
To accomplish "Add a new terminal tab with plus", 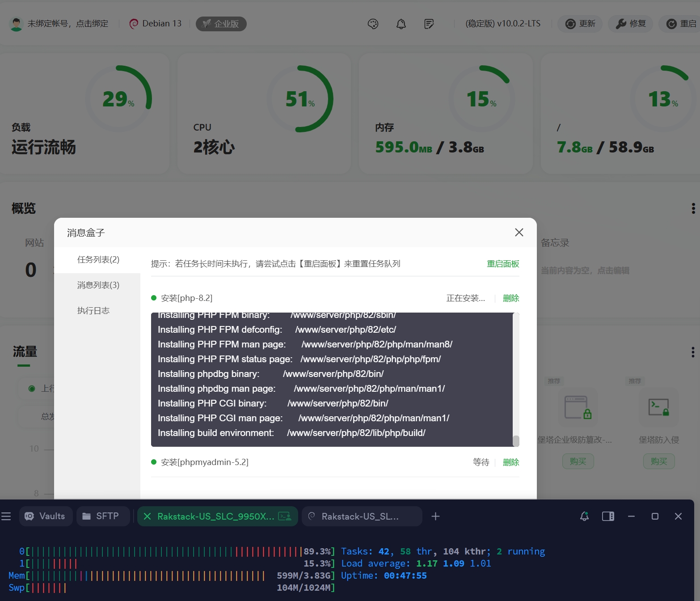I will [x=435, y=516].
